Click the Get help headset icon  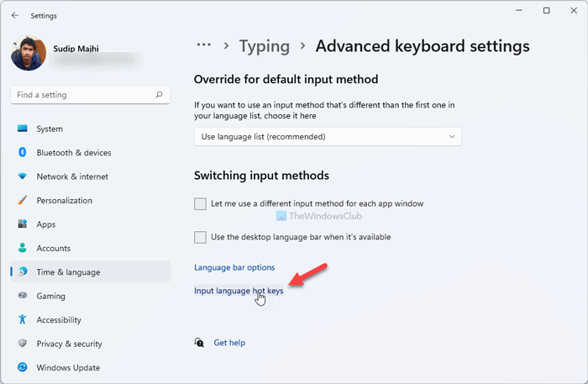point(199,343)
